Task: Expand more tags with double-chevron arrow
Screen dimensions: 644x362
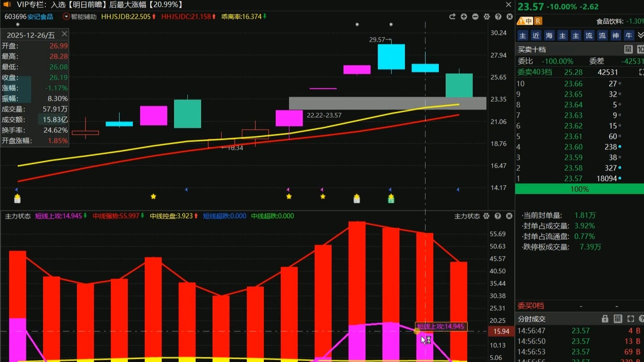Action: [x=640, y=35]
